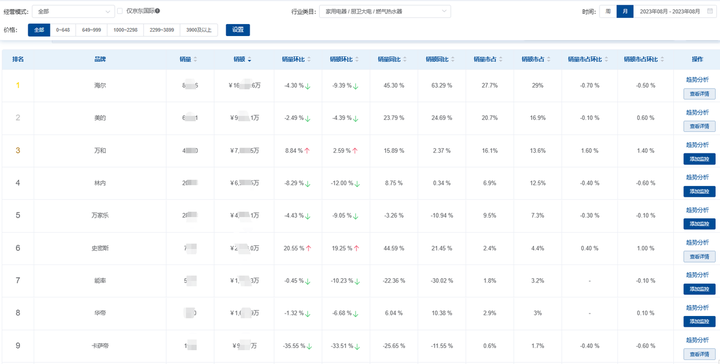This screenshot has width=720, height=364.
Task: Click 添加监控 for 华帝 row
Action: [x=699, y=322]
